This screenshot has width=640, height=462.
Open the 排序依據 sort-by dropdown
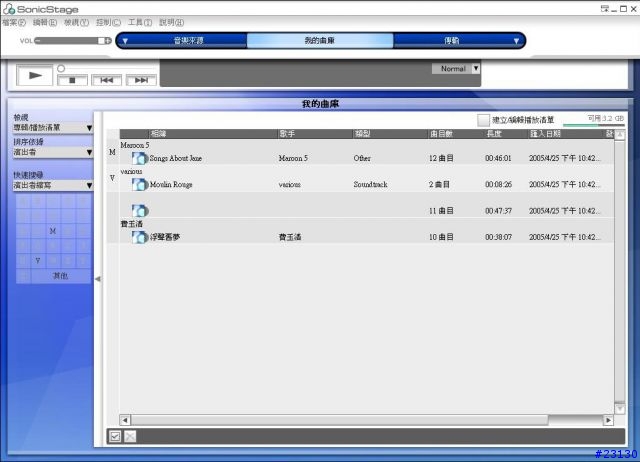click(x=53, y=152)
